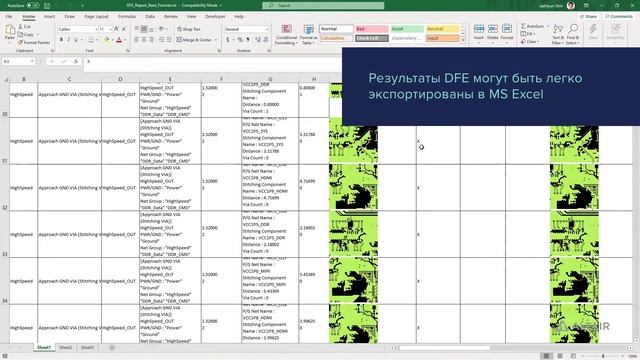640x360 pixels.
Task: Click Find & Select icon
Action: [573, 29]
